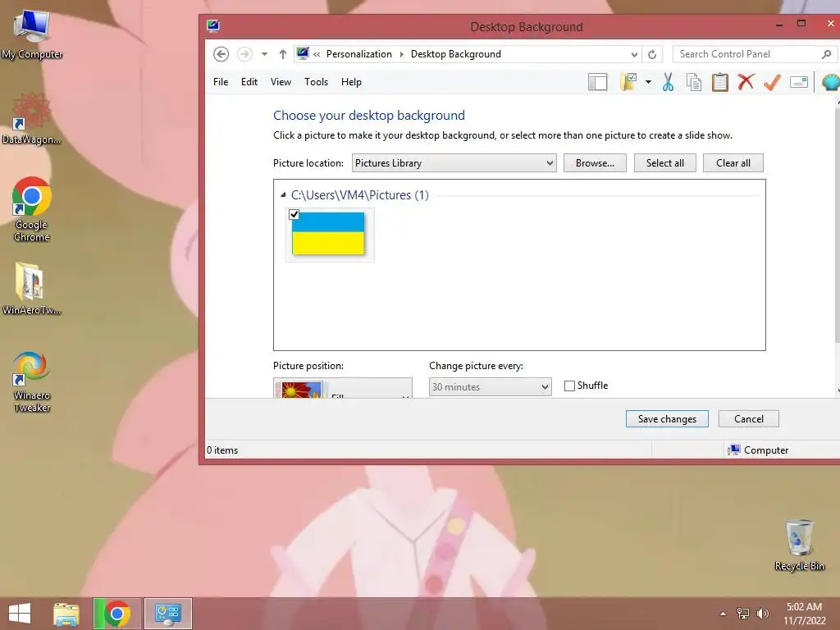This screenshot has width=840, height=630.
Task: Expand the address bar history dropdown
Action: coord(634,54)
